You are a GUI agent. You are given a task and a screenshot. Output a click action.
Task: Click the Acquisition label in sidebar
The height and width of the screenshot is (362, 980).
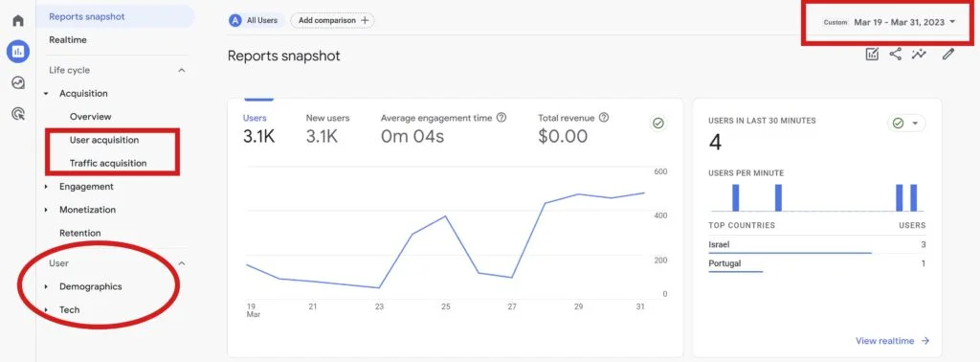83,93
